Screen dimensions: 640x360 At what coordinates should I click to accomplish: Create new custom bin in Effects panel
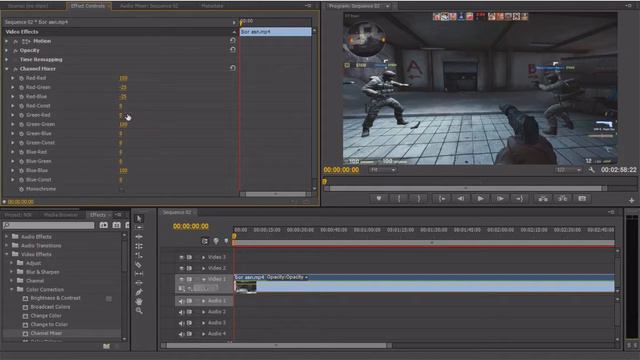(107, 346)
